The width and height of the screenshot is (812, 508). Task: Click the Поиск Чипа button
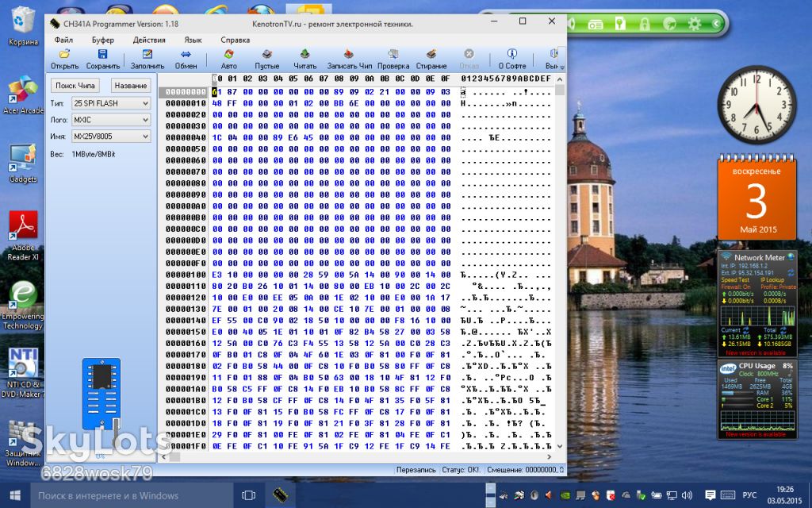(x=75, y=86)
